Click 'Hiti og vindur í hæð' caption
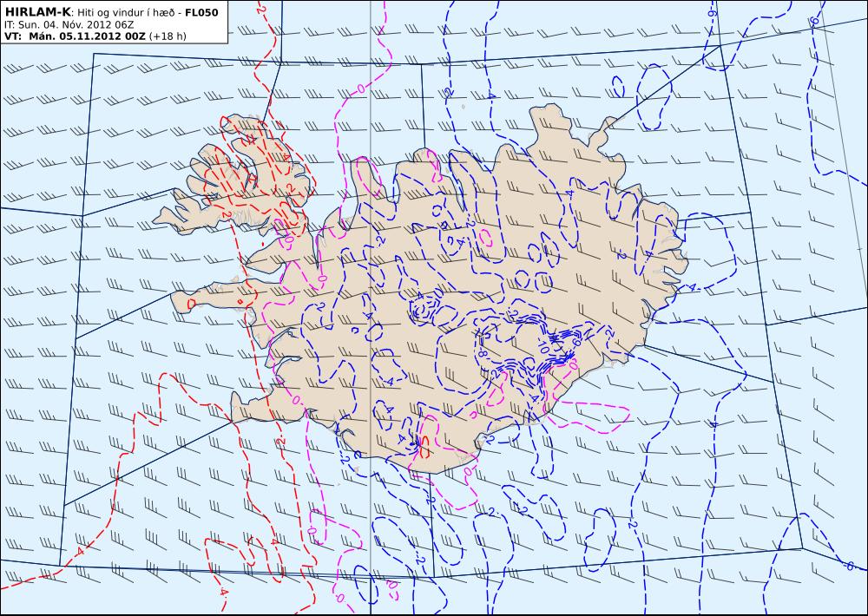The height and width of the screenshot is (616, 868). pos(126,13)
